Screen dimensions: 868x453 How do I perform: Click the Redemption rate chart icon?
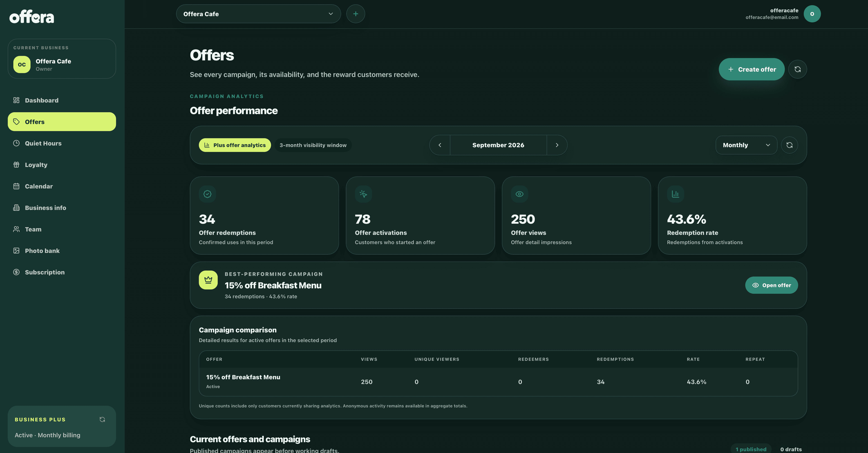pos(675,194)
